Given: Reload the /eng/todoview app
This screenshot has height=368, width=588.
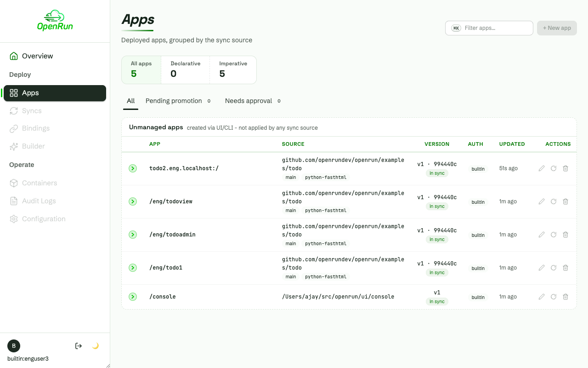Looking at the screenshot, I should click(554, 201).
